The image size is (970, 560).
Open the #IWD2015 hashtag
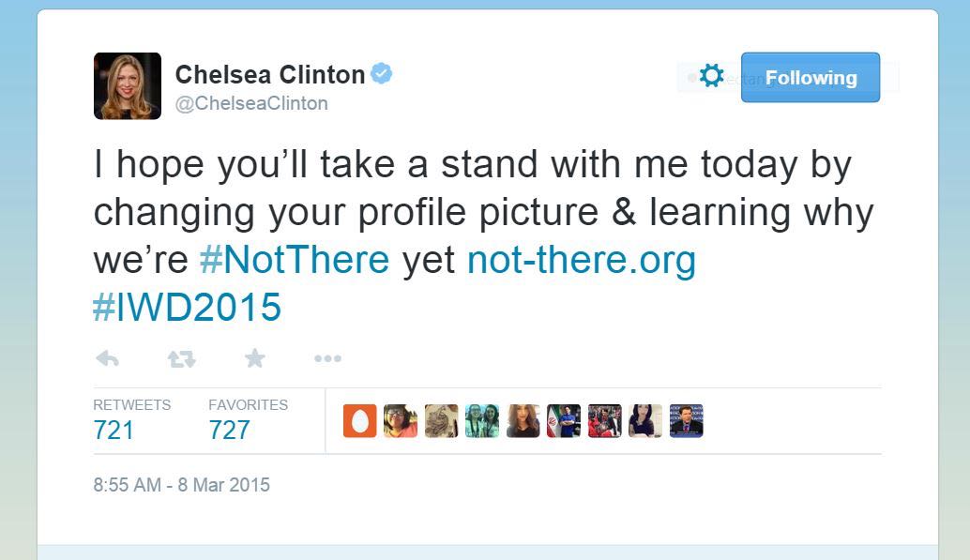tap(188, 307)
